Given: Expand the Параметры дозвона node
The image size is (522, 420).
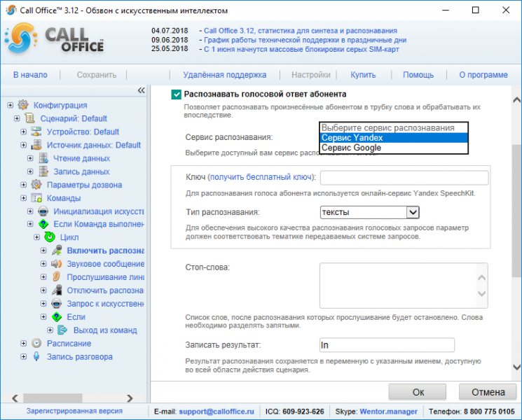Looking at the screenshot, I should point(23,185).
